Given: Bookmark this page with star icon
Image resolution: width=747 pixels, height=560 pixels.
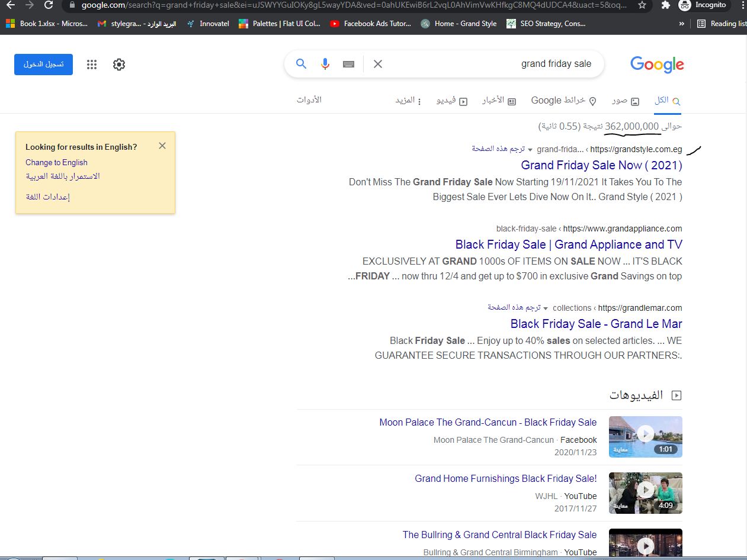Looking at the screenshot, I should pyautogui.click(x=642, y=5).
